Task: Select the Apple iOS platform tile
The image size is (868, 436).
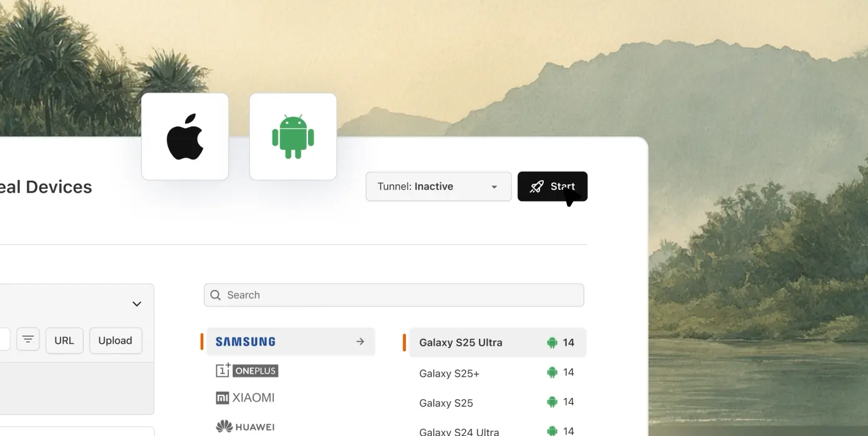Action: tap(185, 136)
